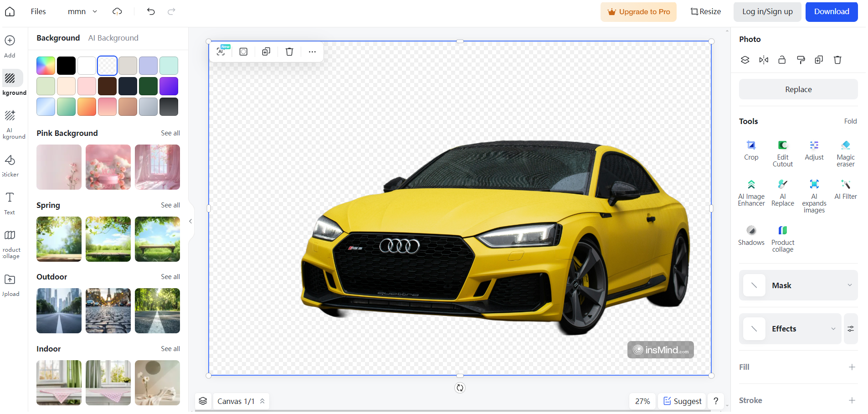Add a Fill

click(x=852, y=367)
